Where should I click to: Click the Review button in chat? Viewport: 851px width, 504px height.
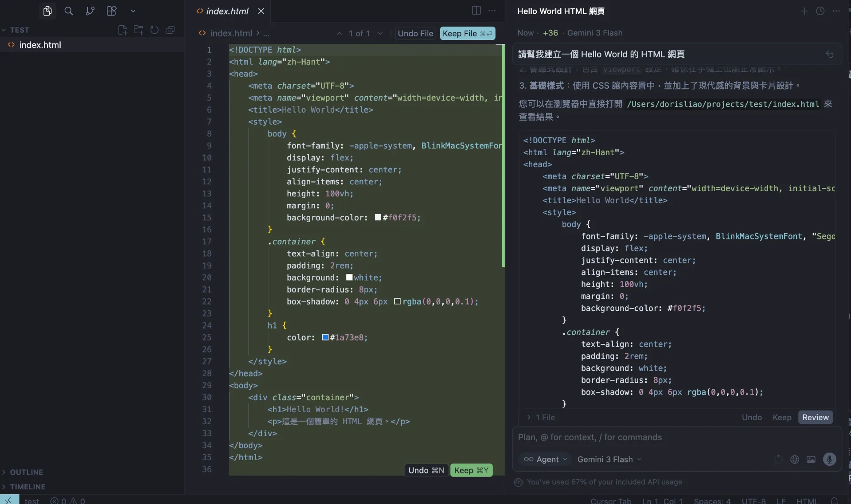[815, 417]
